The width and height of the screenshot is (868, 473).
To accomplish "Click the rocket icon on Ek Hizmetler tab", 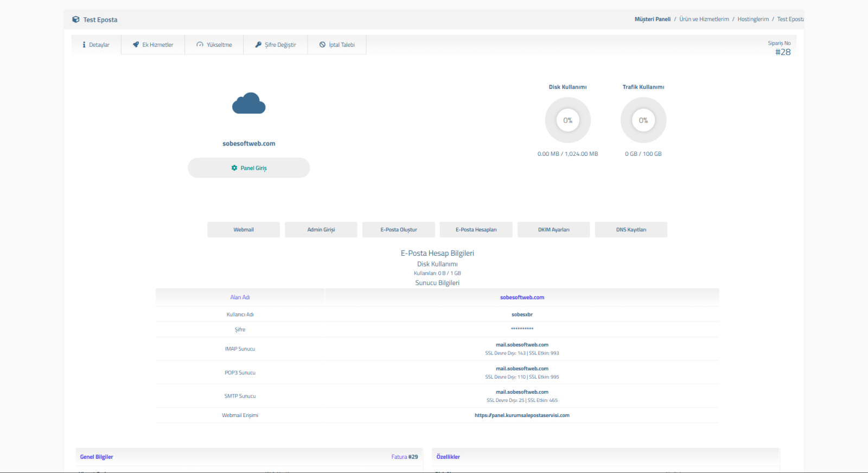I will pos(136,45).
